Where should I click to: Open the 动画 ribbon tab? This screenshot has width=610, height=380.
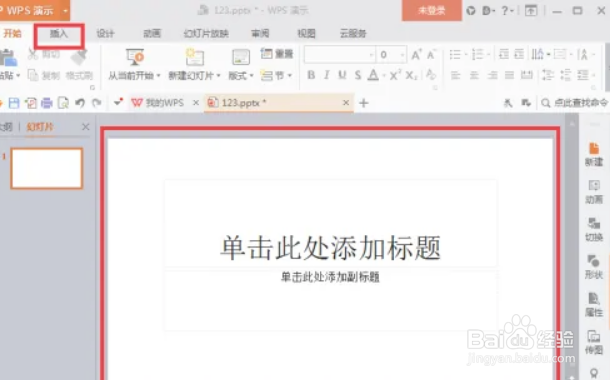tap(152, 34)
